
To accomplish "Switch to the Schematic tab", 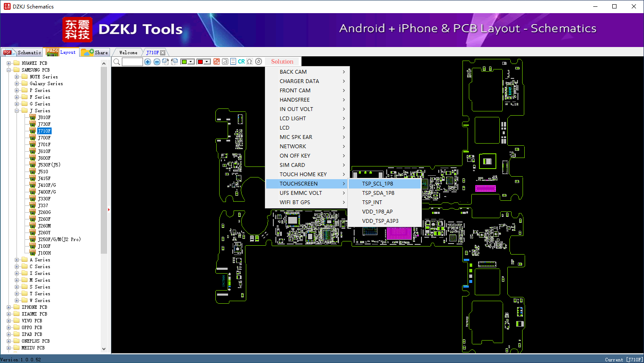I will [22, 53].
